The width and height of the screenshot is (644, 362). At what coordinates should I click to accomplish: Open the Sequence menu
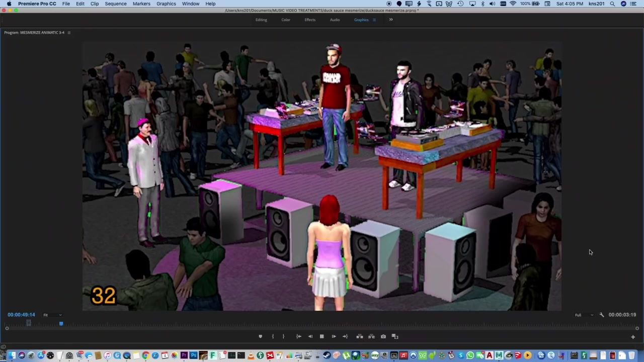click(x=116, y=4)
